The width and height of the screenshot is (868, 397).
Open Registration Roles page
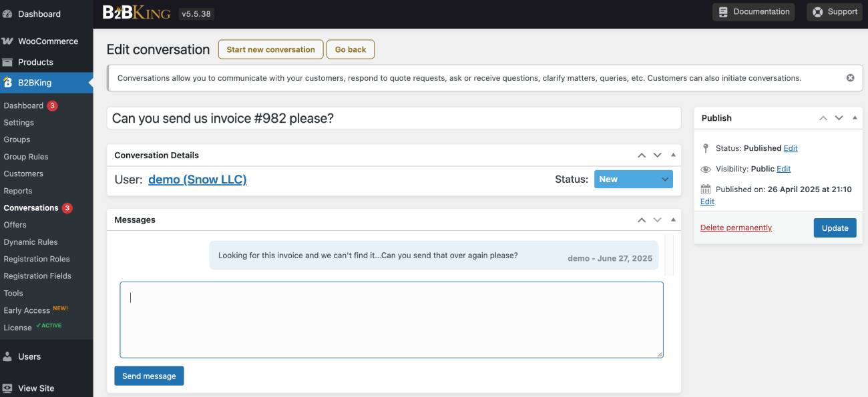tap(37, 259)
